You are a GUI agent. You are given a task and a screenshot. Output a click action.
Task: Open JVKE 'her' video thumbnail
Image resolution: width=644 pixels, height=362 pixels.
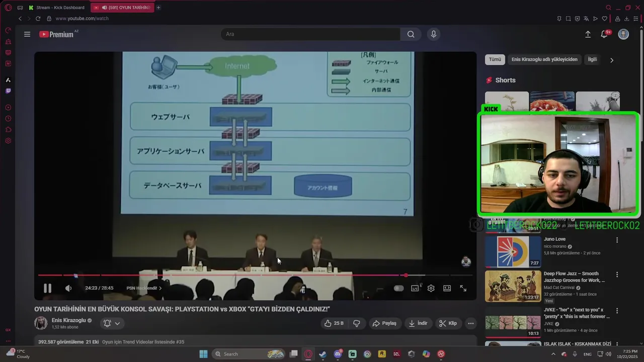tap(513, 322)
